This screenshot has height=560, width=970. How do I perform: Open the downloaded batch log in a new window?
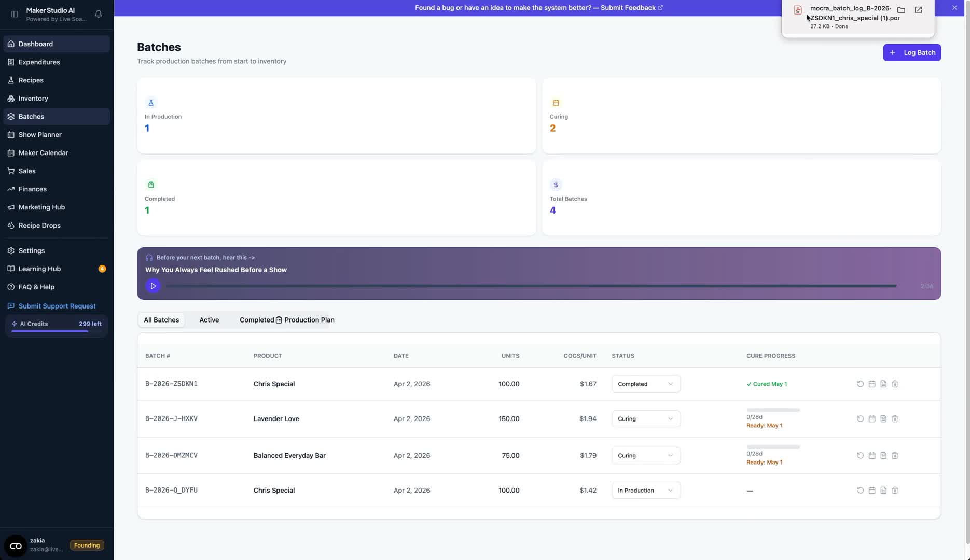tap(918, 9)
